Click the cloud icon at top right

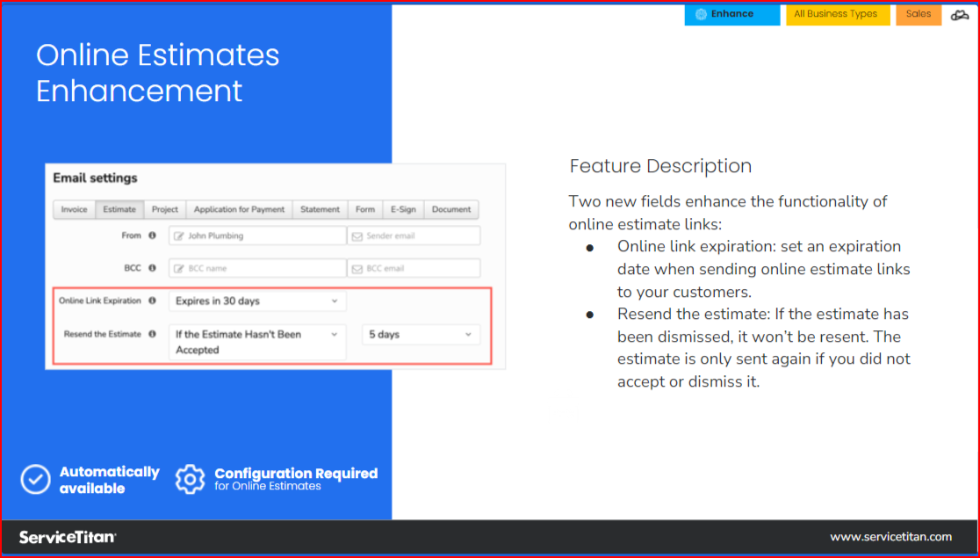pos(960,16)
